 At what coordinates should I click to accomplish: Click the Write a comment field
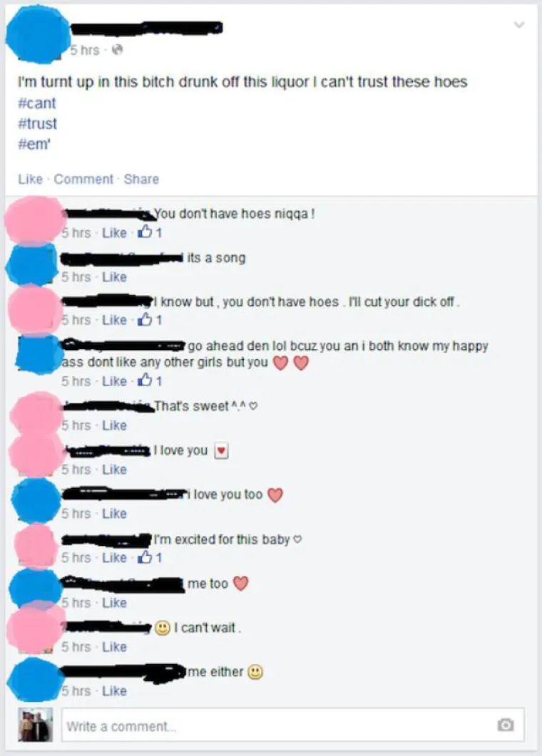pos(292,725)
